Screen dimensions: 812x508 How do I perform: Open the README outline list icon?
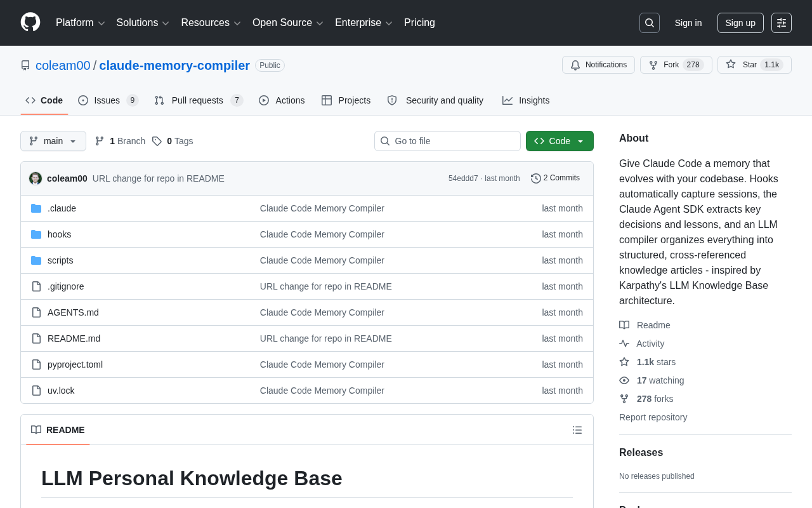577,430
